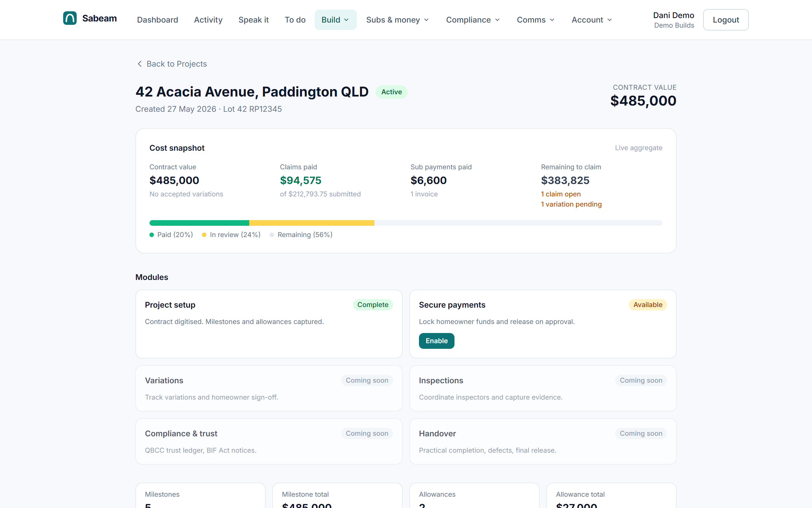
Task: Click the Coming soon badge on Variations
Action: (x=367, y=380)
